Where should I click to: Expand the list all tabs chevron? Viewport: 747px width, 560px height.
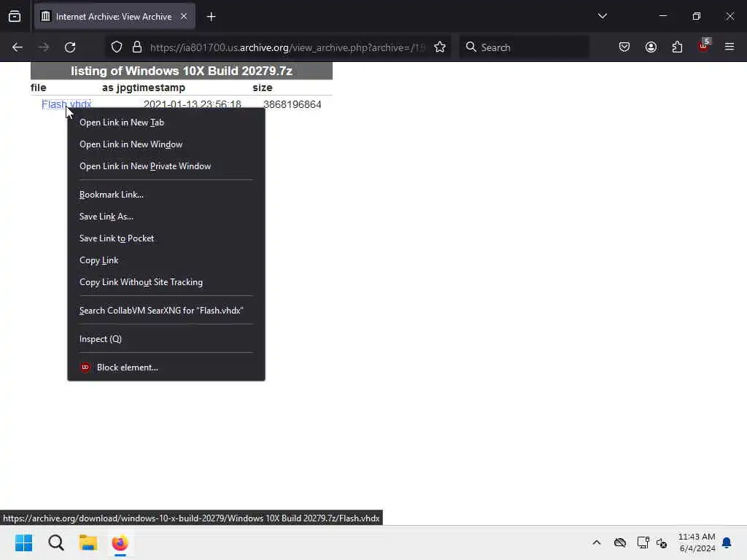[602, 16]
